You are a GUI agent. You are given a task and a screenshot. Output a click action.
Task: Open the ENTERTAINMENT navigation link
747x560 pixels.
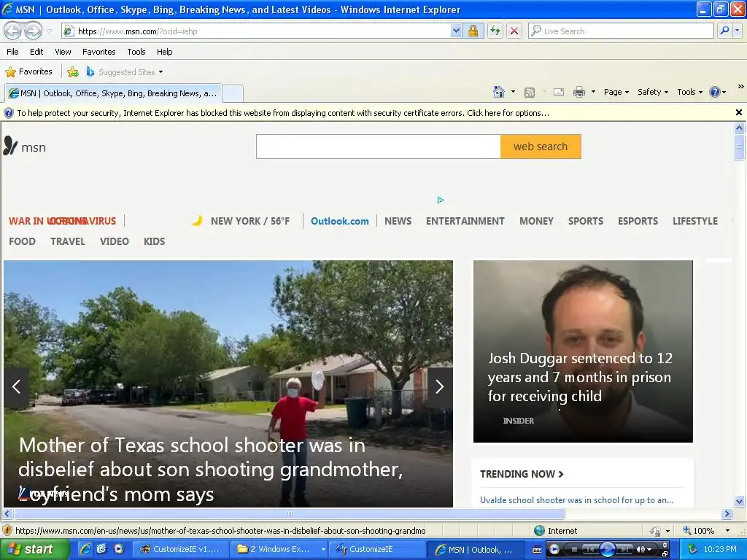(x=465, y=222)
